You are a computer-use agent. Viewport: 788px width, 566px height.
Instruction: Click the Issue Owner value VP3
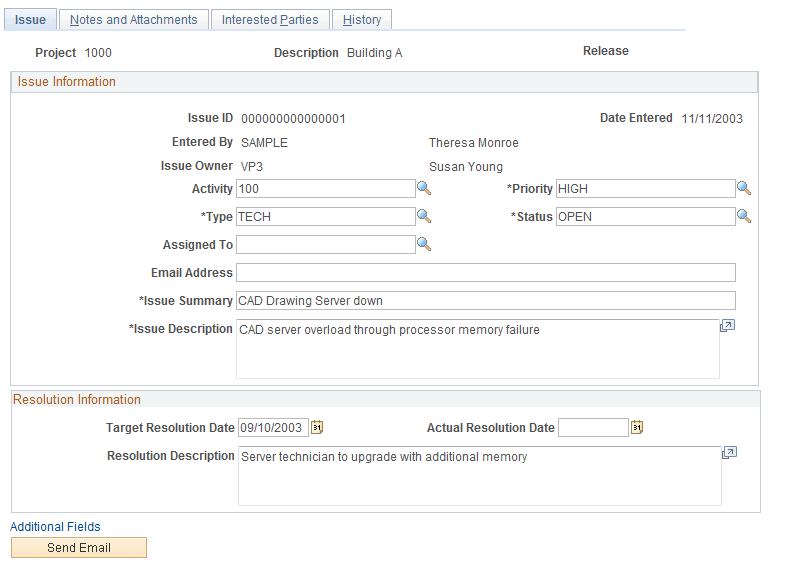tap(252, 167)
